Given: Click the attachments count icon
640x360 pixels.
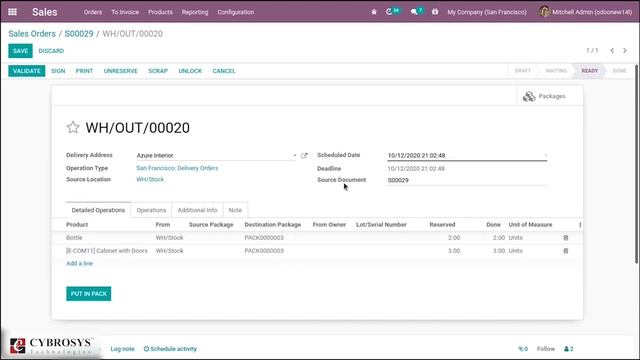Looking at the screenshot, I should pos(523,349).
